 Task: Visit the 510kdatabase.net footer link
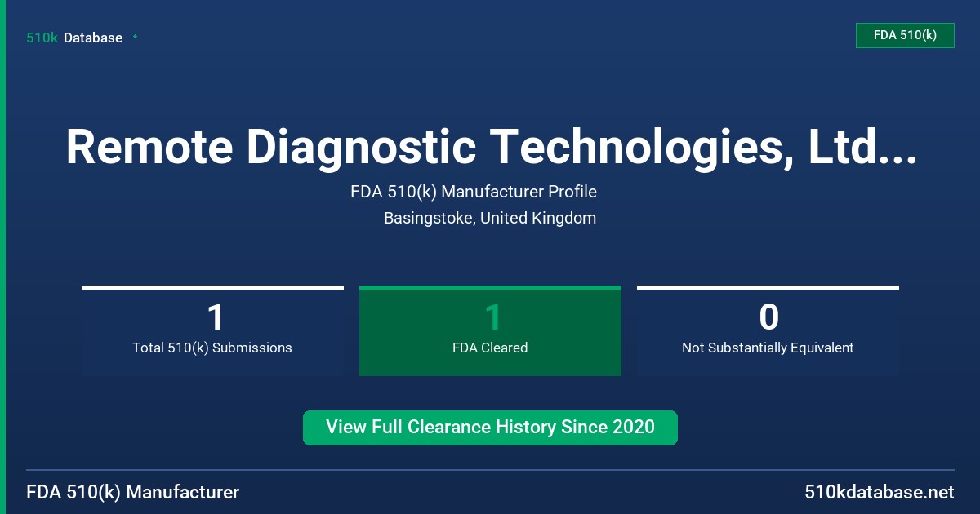[879, 492]
